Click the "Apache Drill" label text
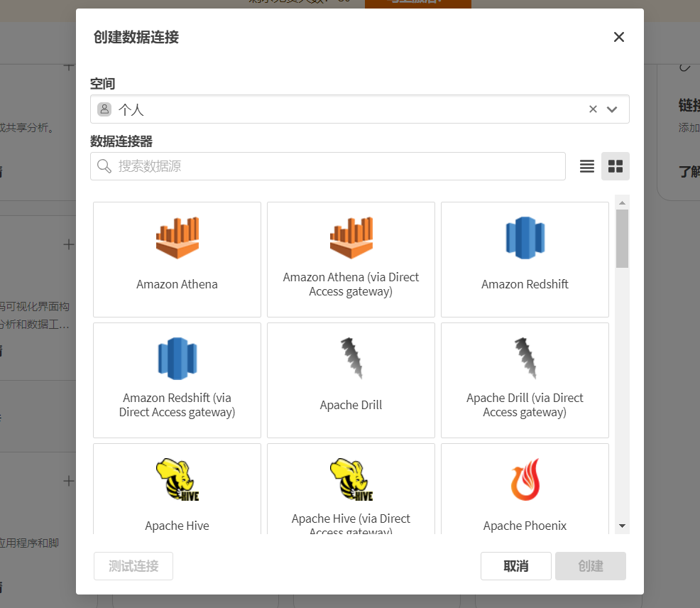Screen dimensions: 700x608 coord(351,405)
